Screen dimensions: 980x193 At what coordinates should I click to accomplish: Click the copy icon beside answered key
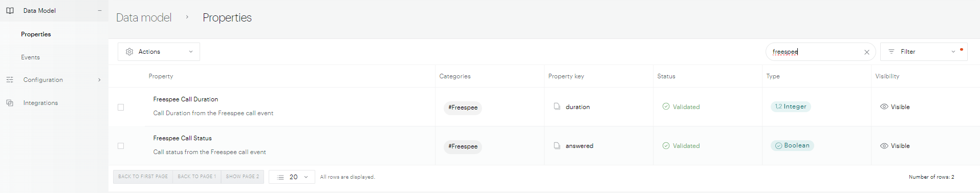[557, 145]
